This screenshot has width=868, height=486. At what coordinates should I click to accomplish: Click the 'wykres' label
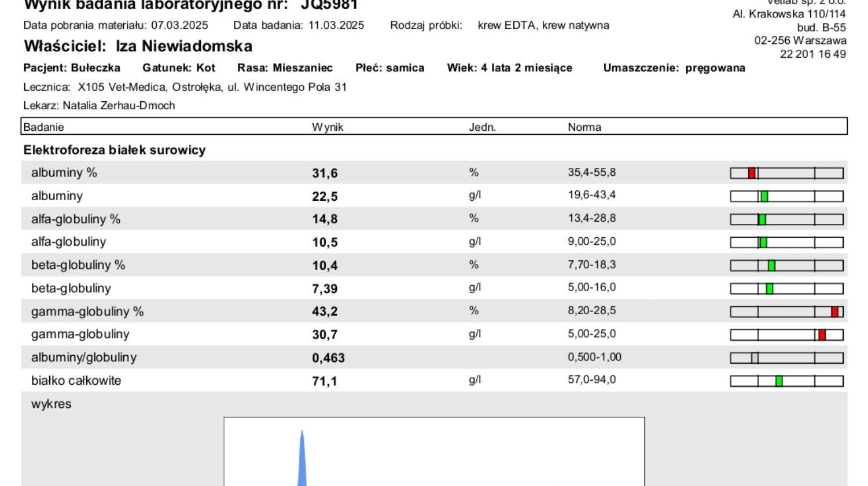[52, 404]
